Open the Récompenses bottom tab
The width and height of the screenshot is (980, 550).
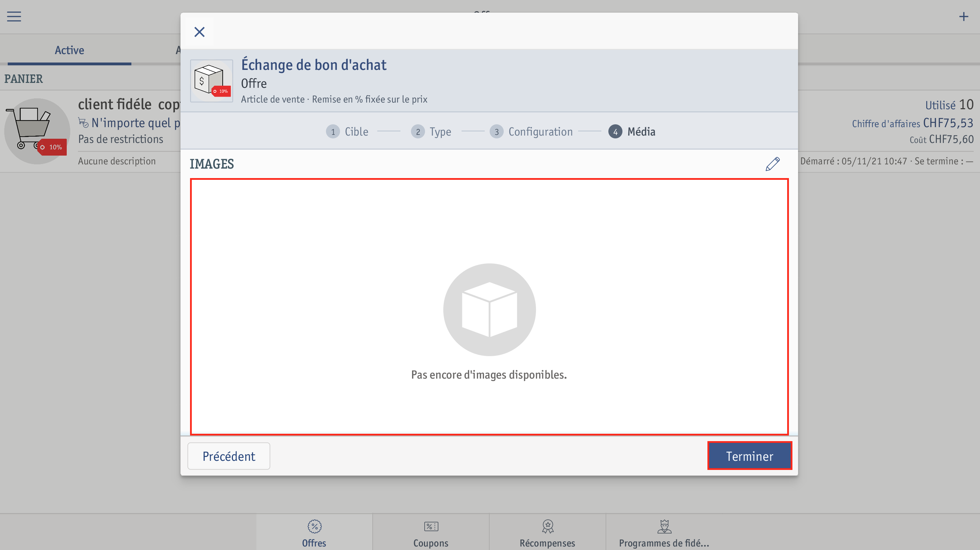coord(547,533)
